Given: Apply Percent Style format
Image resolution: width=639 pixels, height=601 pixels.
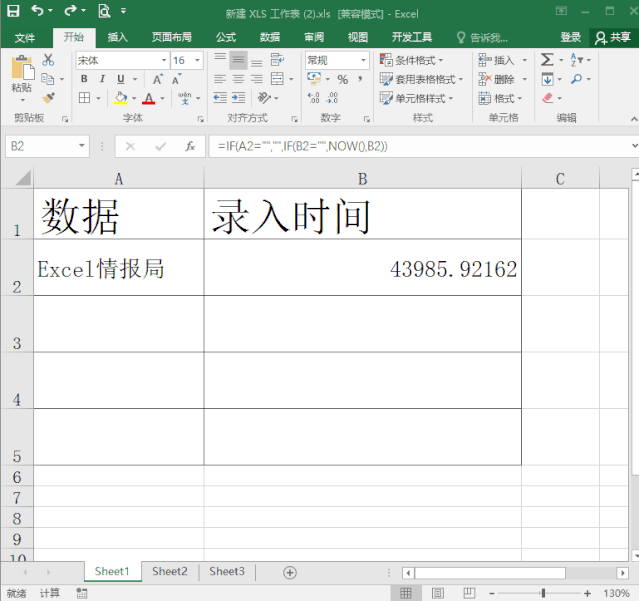Looking at the screenshot, I should click(x=343, y=79).
